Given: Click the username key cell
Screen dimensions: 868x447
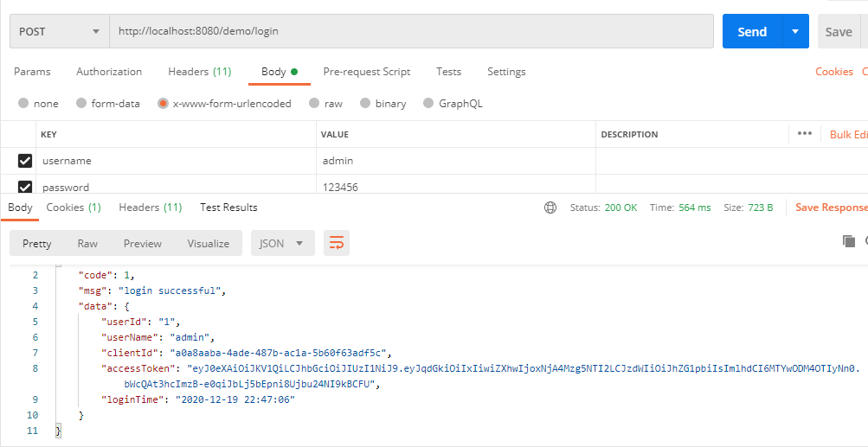Looking at the screenshot, I should coord(177,161).
